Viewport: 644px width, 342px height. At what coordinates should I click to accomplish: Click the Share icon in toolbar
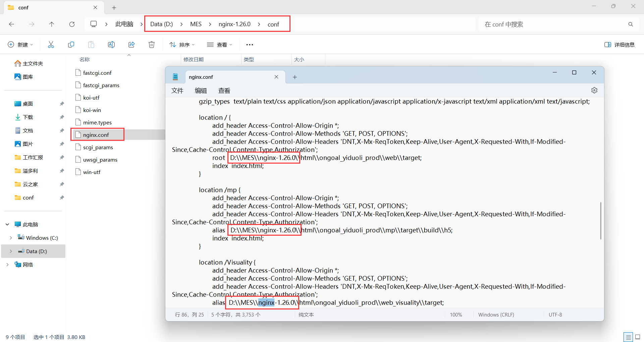(x=131, y=45)
